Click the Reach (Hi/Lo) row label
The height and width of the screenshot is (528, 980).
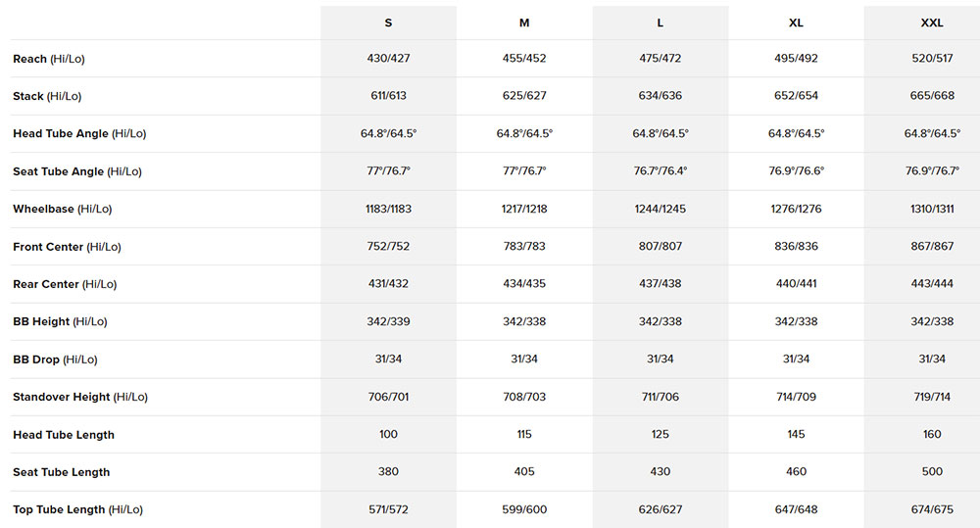click(x=49, y=60)
